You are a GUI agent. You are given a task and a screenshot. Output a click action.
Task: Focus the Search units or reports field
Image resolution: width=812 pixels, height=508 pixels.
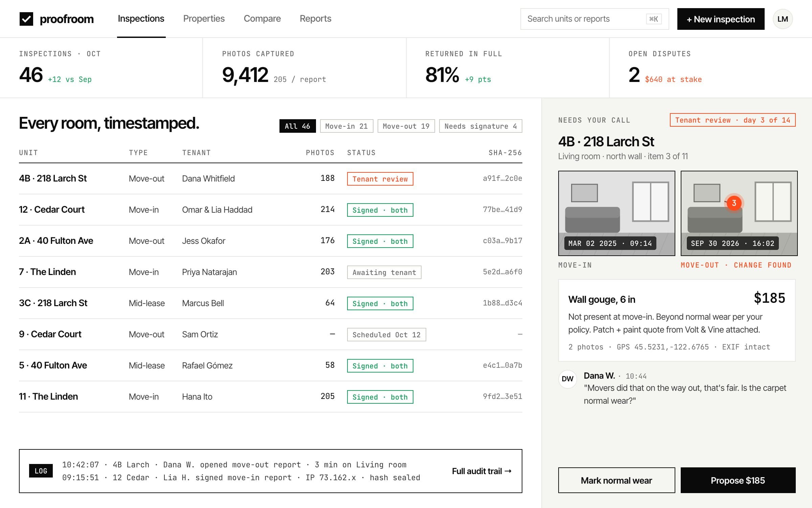[x=594, y=19]
